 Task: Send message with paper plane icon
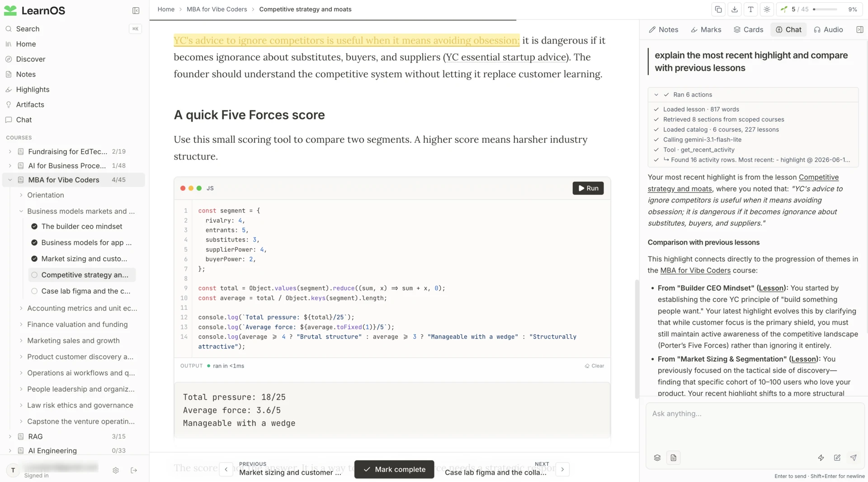coord(854,458)
